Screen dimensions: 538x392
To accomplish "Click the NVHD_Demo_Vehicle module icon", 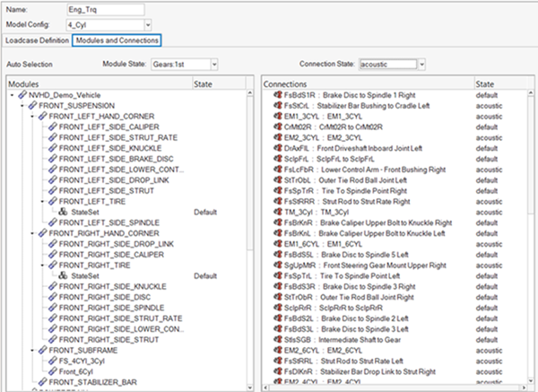I will (22, 95).
